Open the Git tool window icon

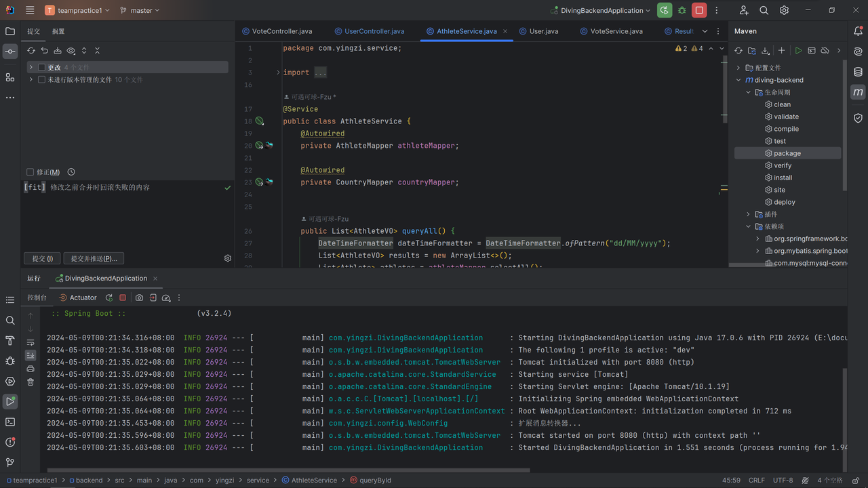point(10,462)
